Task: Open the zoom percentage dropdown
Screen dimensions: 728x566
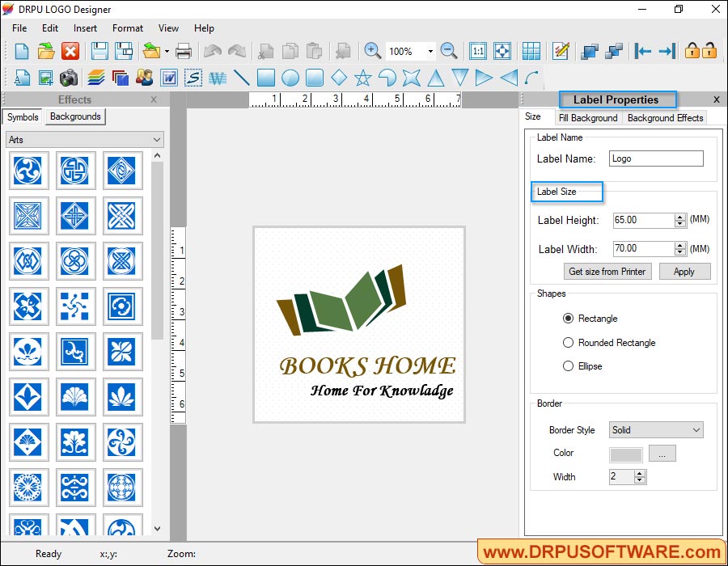Action: [430, 50]
